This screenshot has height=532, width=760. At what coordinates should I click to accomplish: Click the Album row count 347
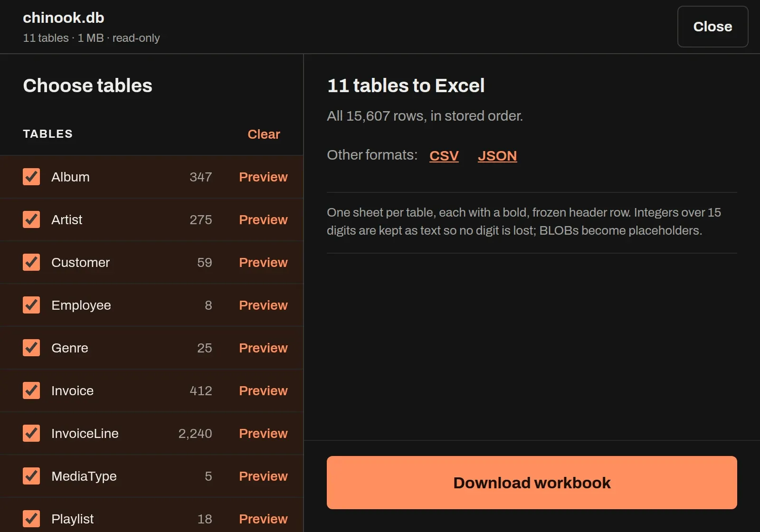click(201, 177)
